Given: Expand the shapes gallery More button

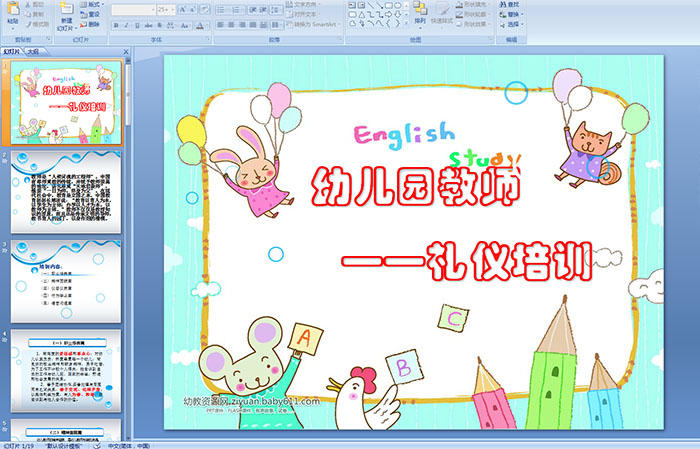Looking at the screenshot, I should click(x=406, y=23).
